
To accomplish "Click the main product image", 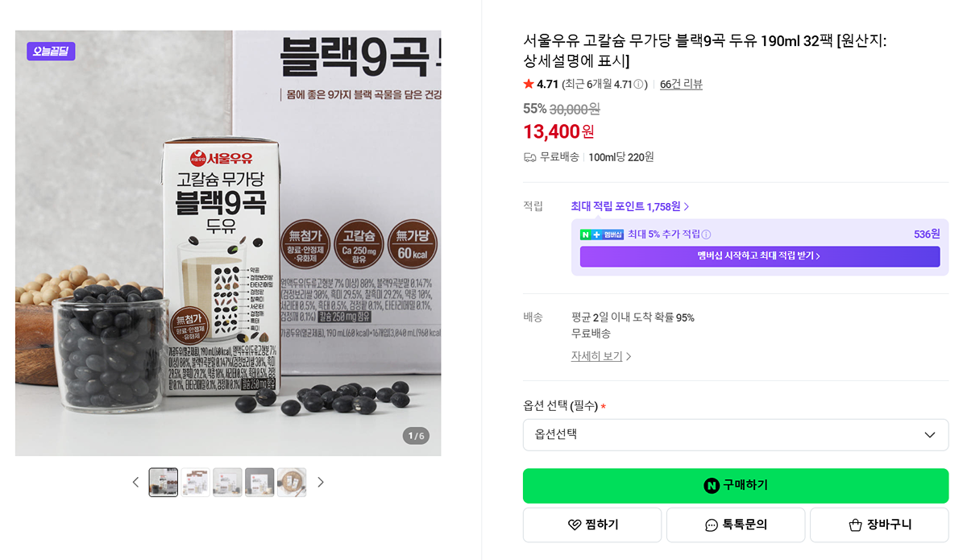I will (x=228, y=243).
